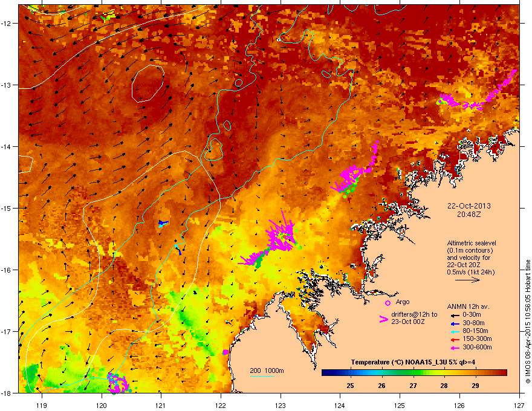The width and height of the screenshot is (532, 411).
Task: Click the 119 longitude axis label
Action: [x=42, y=405]
